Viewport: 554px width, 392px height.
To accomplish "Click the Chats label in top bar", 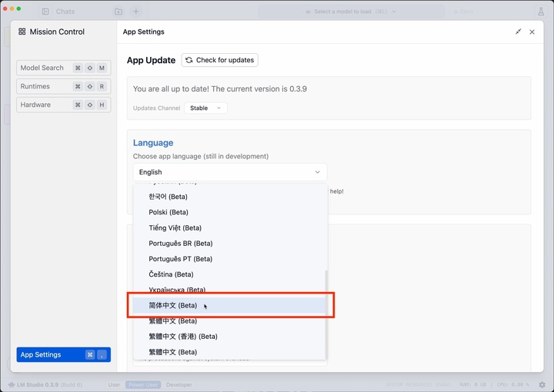I will tap(65, 12).
